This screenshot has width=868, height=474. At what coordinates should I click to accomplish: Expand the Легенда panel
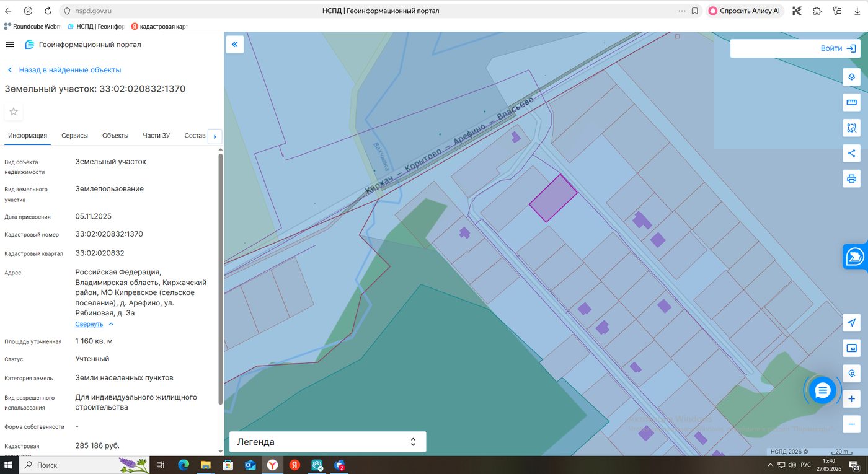click(327, 442)
